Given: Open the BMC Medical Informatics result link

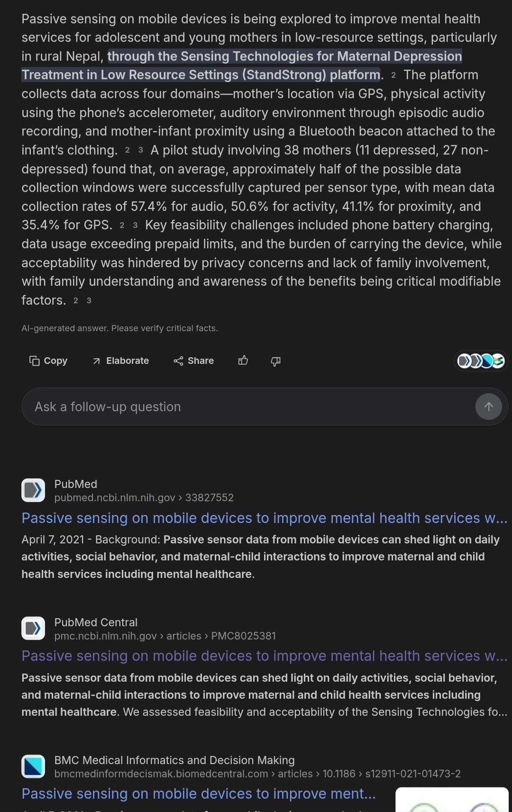Looking at the screenshot, I should click(199, 794).
